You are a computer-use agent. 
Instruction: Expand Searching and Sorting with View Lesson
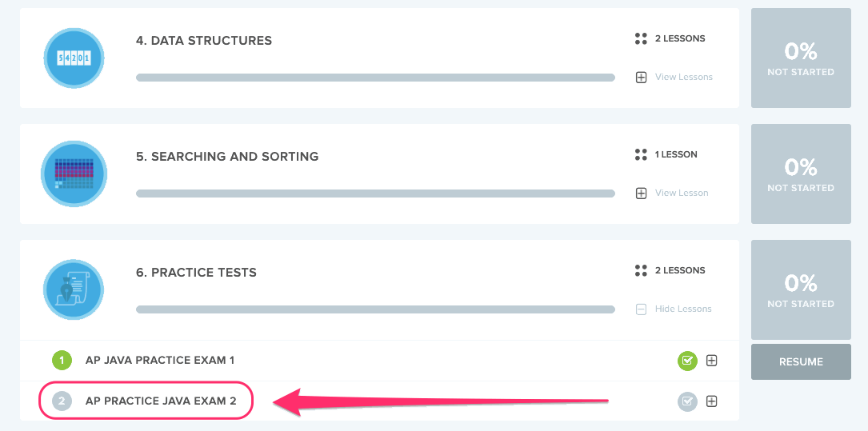[x=672, y=194]
